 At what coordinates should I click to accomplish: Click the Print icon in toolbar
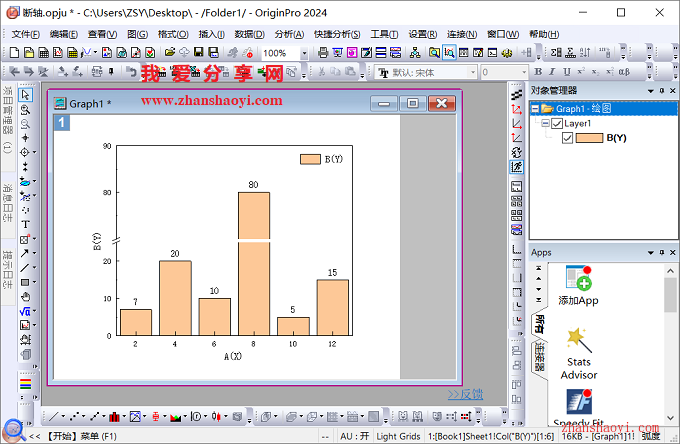[x=323, y=53]
